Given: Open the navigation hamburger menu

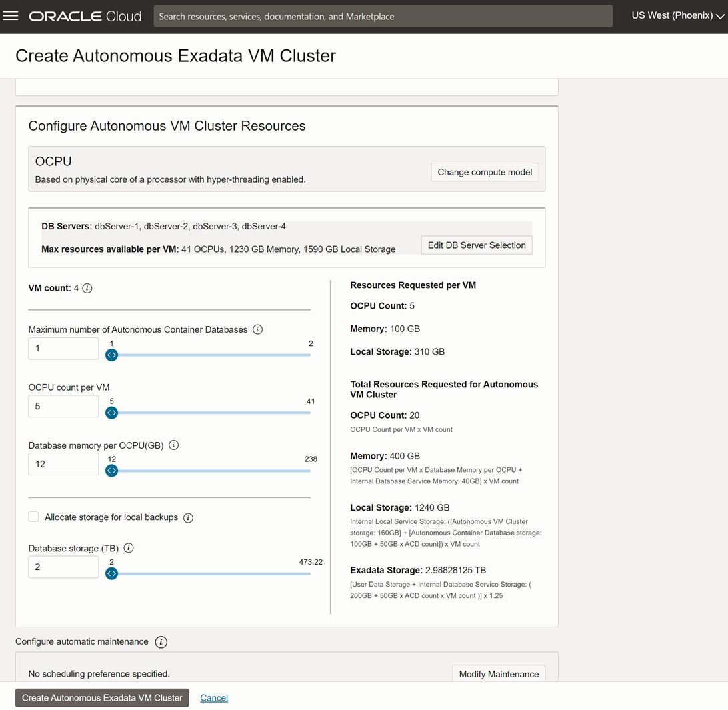Looking at the screenshot, I should point(11,15).
